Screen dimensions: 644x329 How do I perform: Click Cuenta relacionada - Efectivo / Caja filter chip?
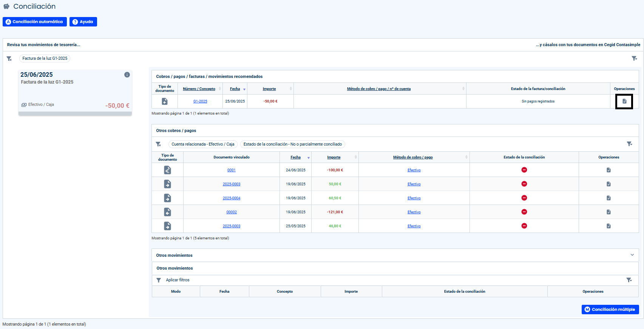tap(203, 144)
